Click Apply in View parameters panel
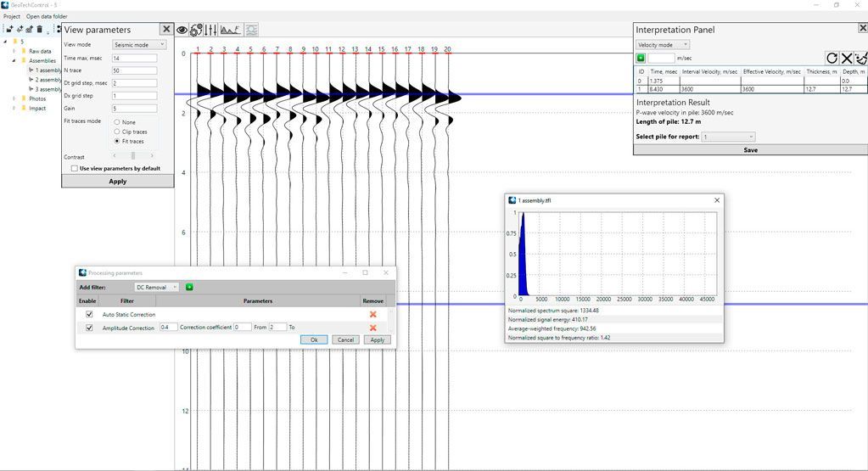 [x=118, y=181]
